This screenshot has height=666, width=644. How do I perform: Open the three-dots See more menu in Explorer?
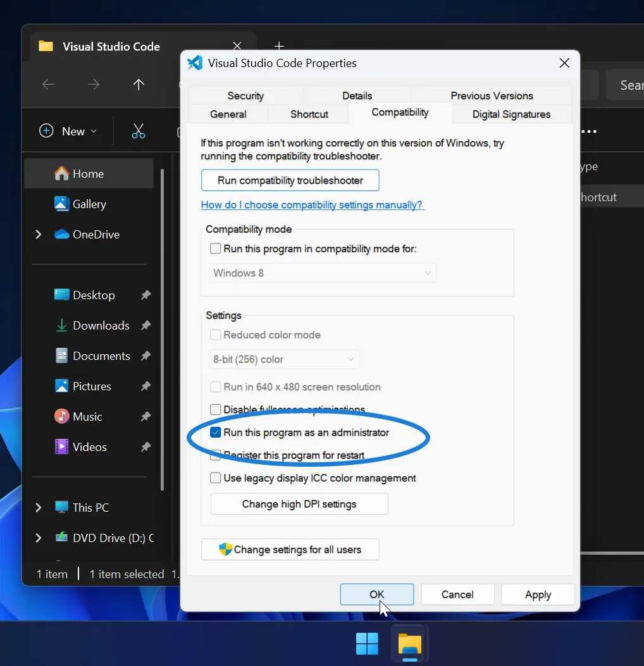pyautogui.click(x=589, y=132)
